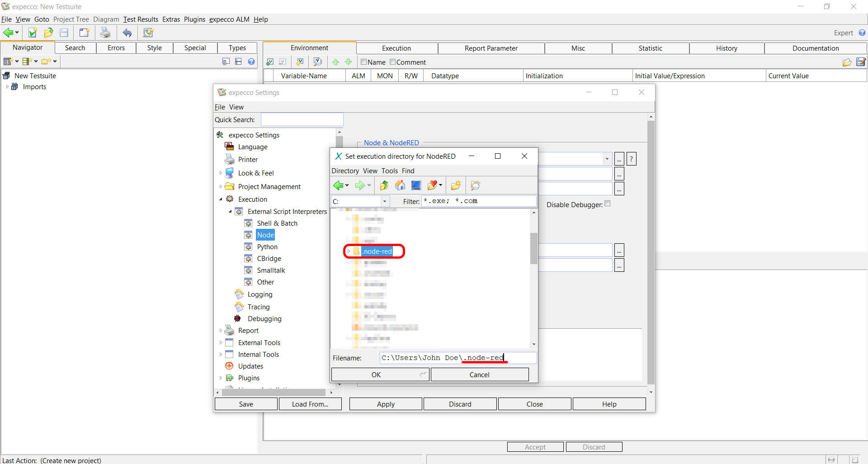This screenshot has height=464, width=868.
Task: Click the green back arrow in file dialog
Action: pyautogui.click(x=338, y=185)
